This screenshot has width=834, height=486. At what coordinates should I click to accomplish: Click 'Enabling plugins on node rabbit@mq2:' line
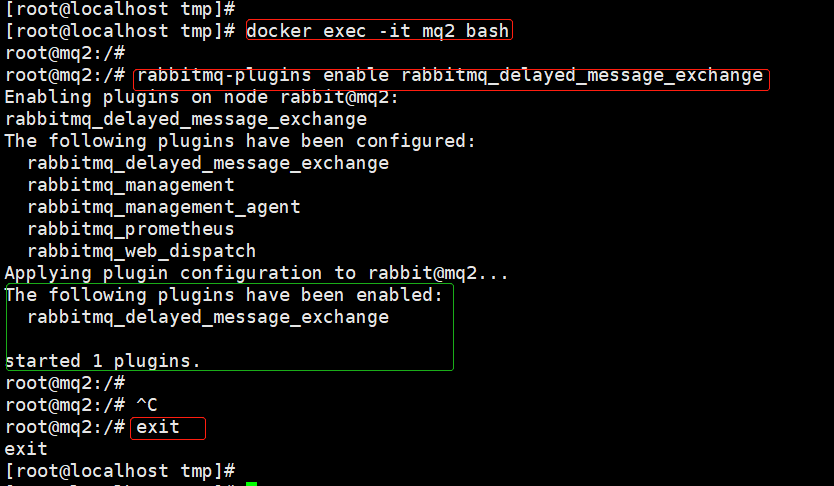202,98
